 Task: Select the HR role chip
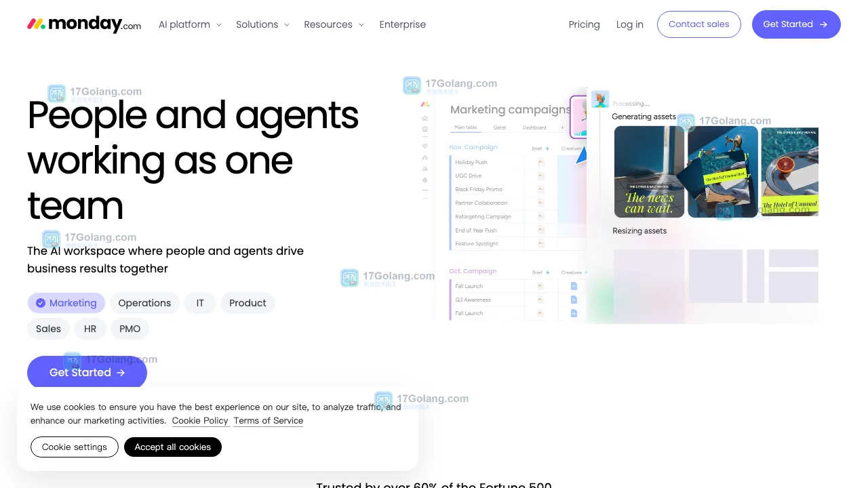[x=90, y=329]
